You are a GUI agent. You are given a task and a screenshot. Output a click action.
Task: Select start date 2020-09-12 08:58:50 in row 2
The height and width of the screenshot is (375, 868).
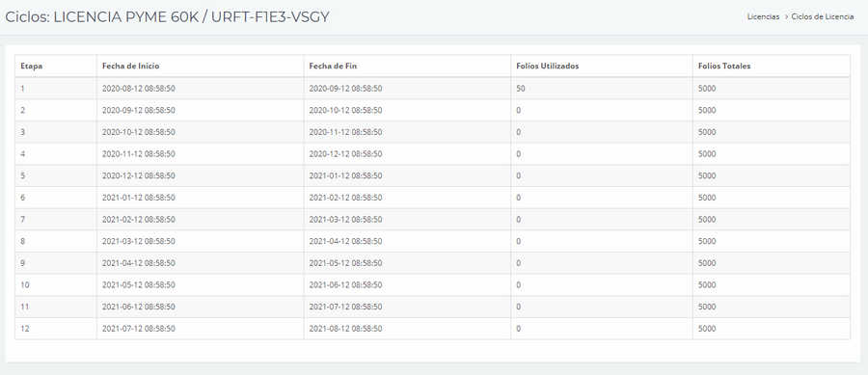coord(138,110)
